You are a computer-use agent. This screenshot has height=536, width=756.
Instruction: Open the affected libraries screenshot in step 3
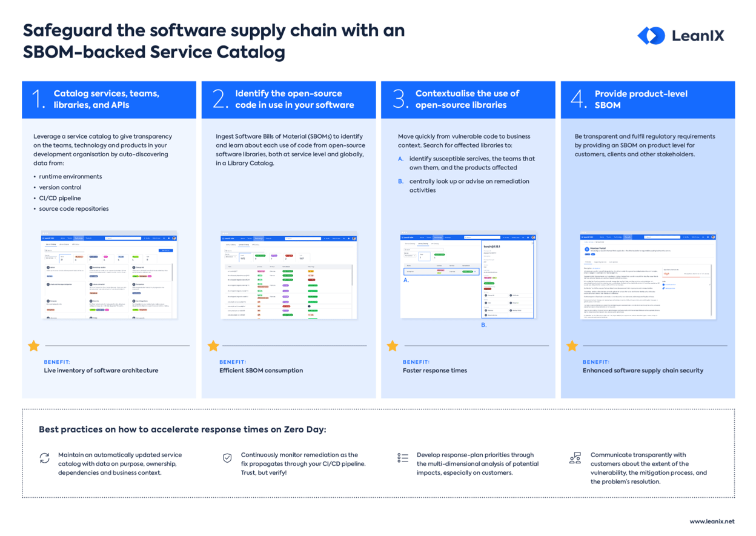tap(468, 276)
